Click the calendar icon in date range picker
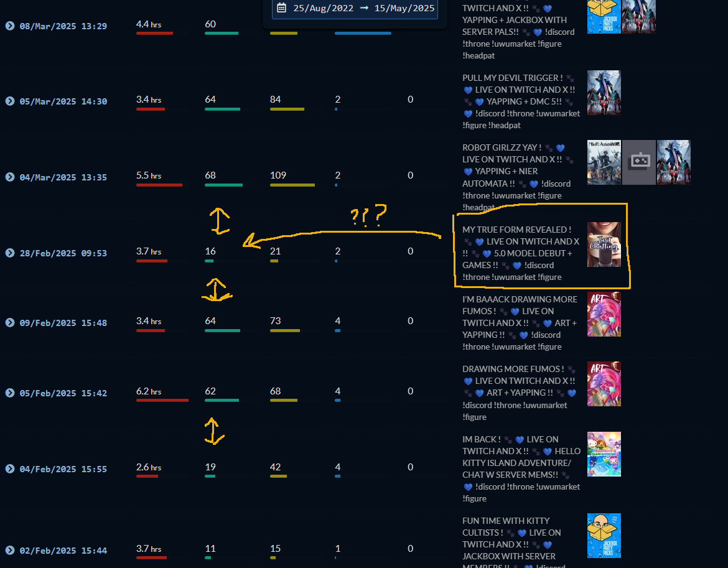The height and width of the screenshot is (568, 728). pyautogui.click(x=281, y=8)
